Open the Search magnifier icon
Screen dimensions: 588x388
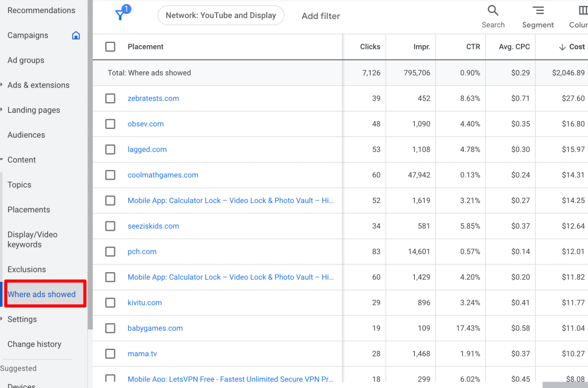(x=493, y=10)
